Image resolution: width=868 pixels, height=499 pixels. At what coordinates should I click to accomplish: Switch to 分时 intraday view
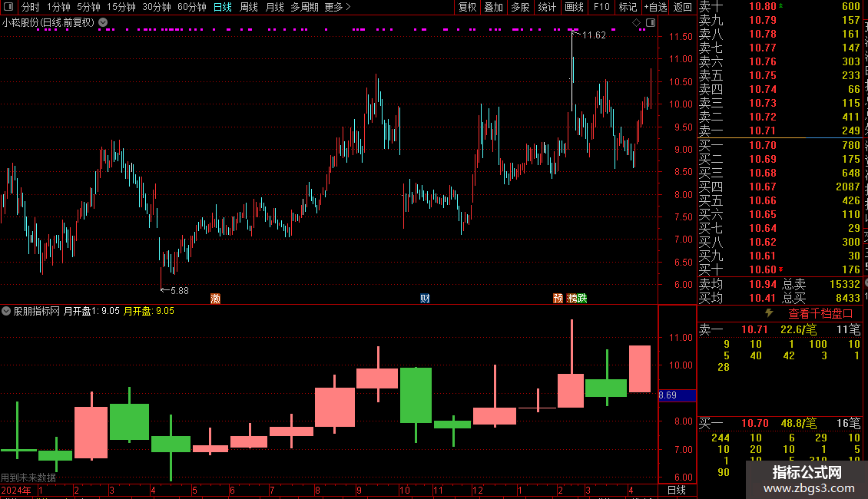coord(31,7)
